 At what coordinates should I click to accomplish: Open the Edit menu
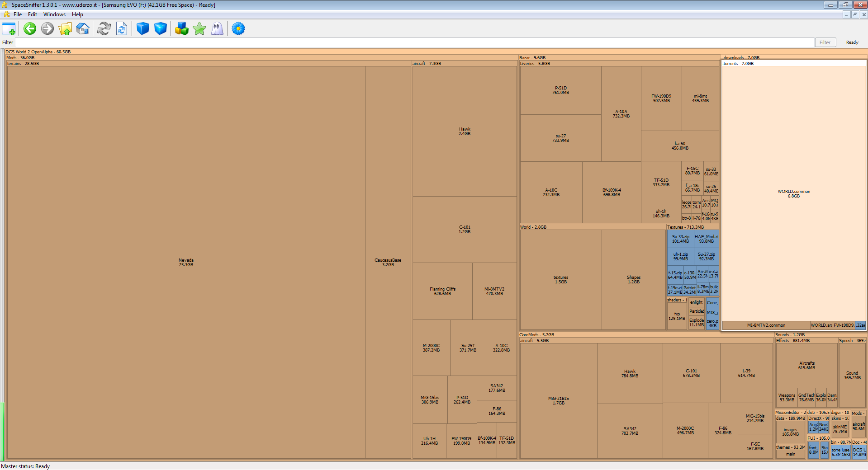[x=33, y=14]
